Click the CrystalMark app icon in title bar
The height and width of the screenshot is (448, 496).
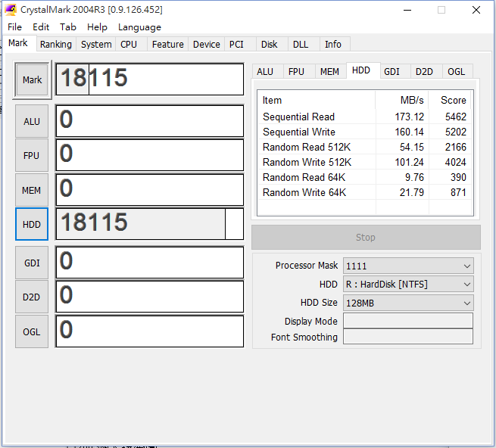[11, 10]
